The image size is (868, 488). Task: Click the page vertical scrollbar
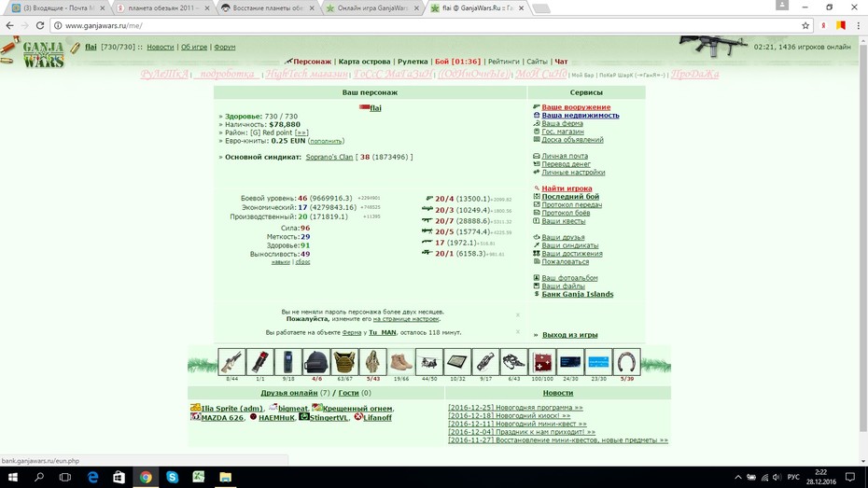point(863,238)
